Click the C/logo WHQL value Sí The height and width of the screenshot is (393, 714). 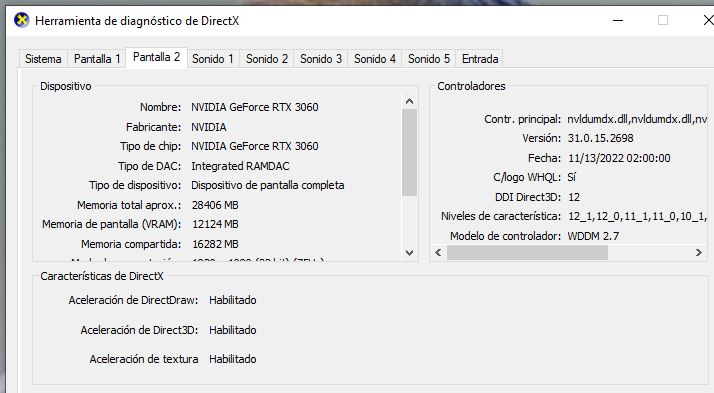(571, 177)
